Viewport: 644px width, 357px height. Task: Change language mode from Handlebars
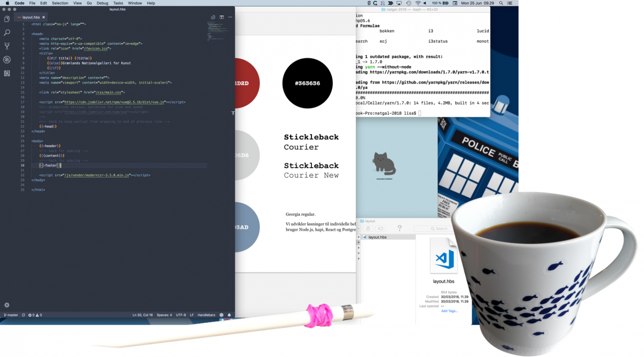tap(206, 315)
